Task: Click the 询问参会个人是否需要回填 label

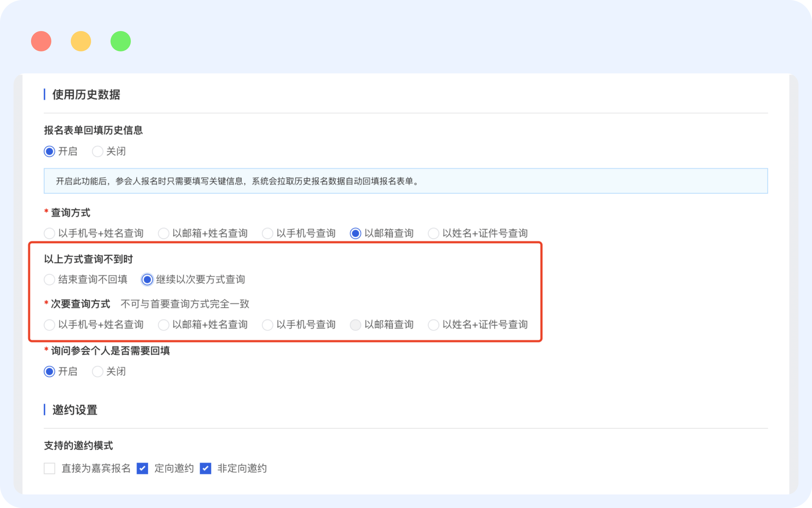Action: (111, 351)
